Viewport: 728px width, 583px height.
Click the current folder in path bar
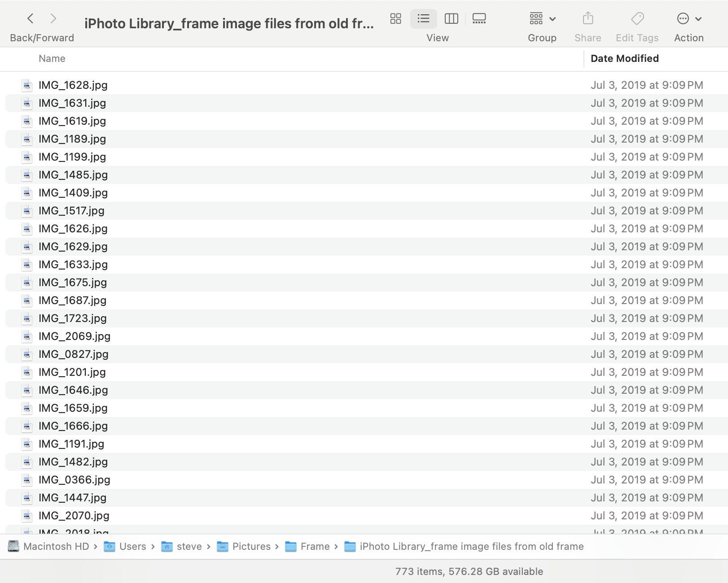[x=464, y=546]
